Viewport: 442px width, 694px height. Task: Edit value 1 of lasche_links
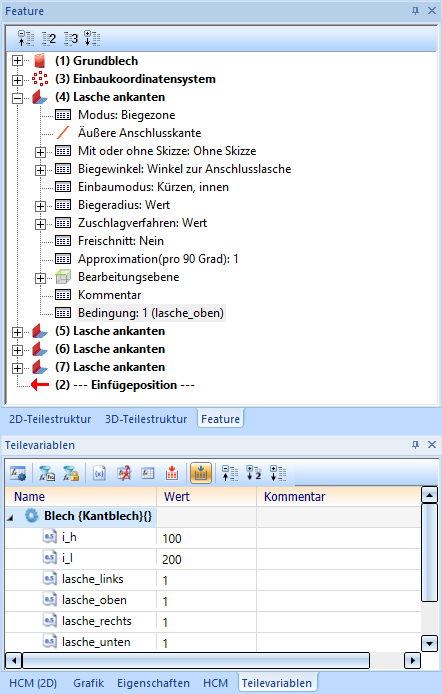207,580
